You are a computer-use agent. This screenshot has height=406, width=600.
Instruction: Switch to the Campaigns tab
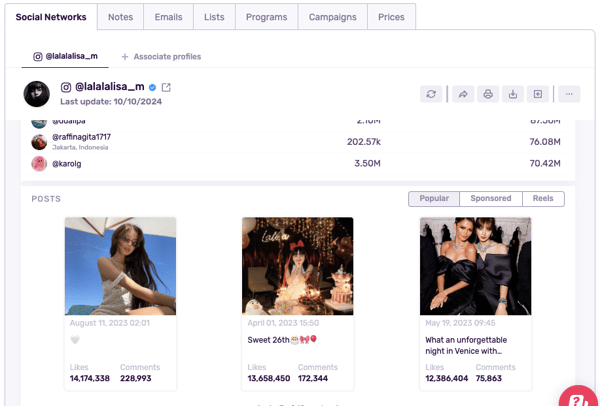pyautogui.click(x=333, y=17)
